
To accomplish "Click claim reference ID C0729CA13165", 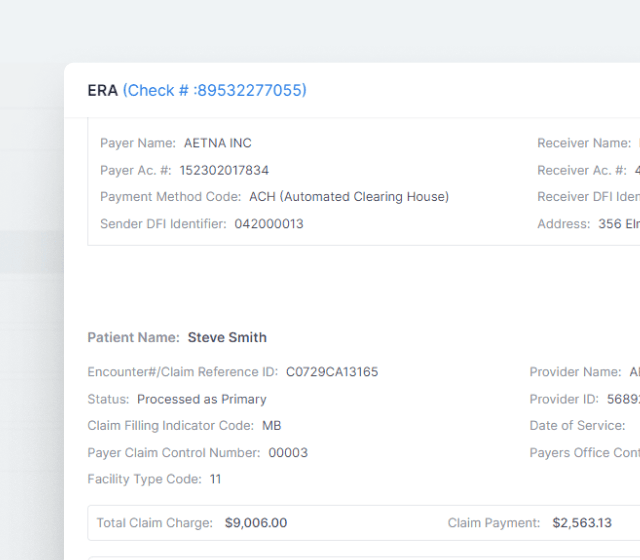I will [x=332, y=372].
